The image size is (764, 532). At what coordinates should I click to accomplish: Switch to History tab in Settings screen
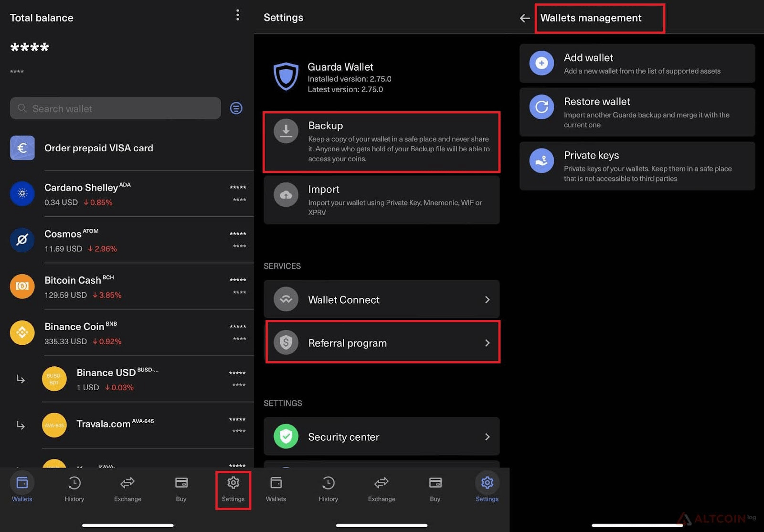329,489
